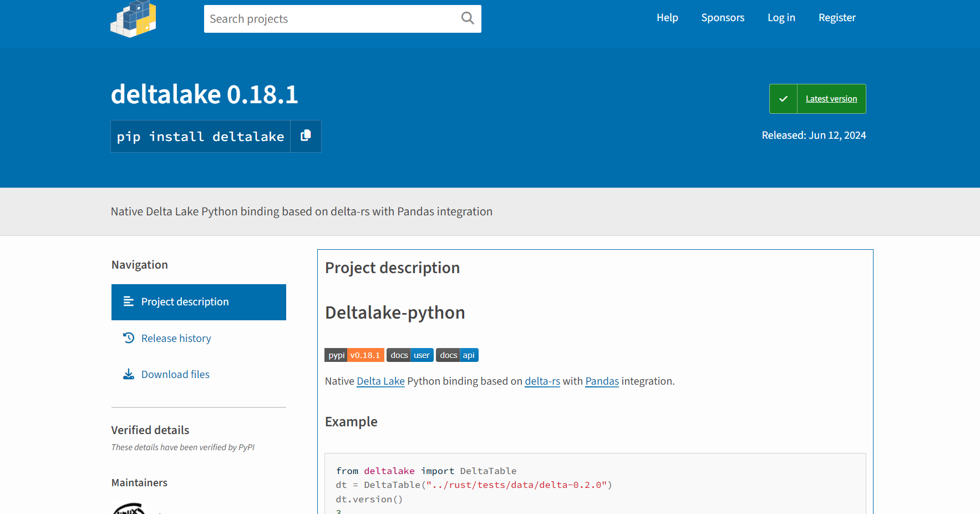Click the search magnifier icon
Screen dimensions: 980x514
point(468,18)
